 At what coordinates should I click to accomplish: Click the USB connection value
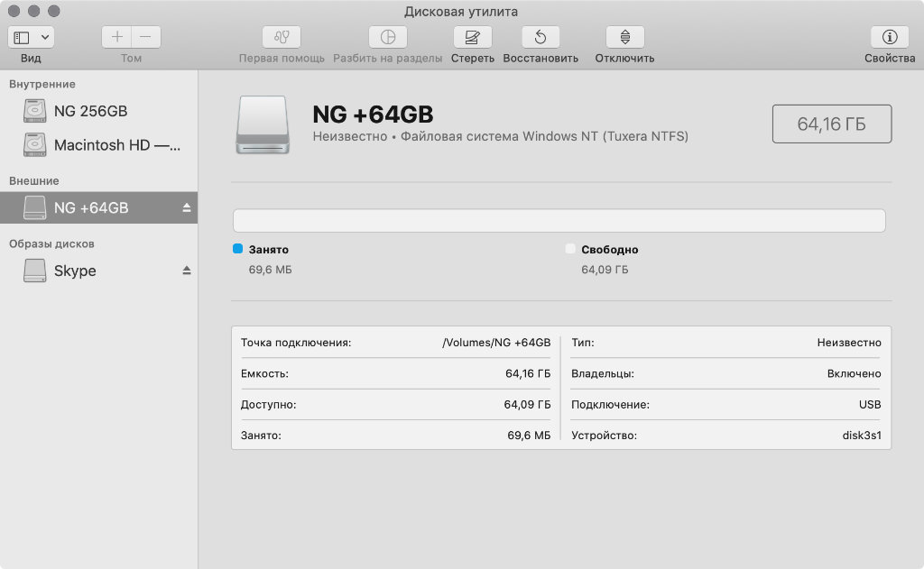870,405
